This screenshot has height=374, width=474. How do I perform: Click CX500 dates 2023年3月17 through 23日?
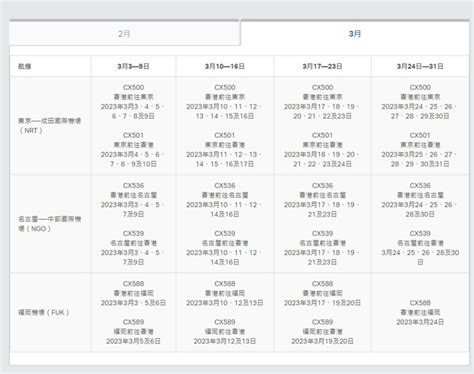(322, 111)
